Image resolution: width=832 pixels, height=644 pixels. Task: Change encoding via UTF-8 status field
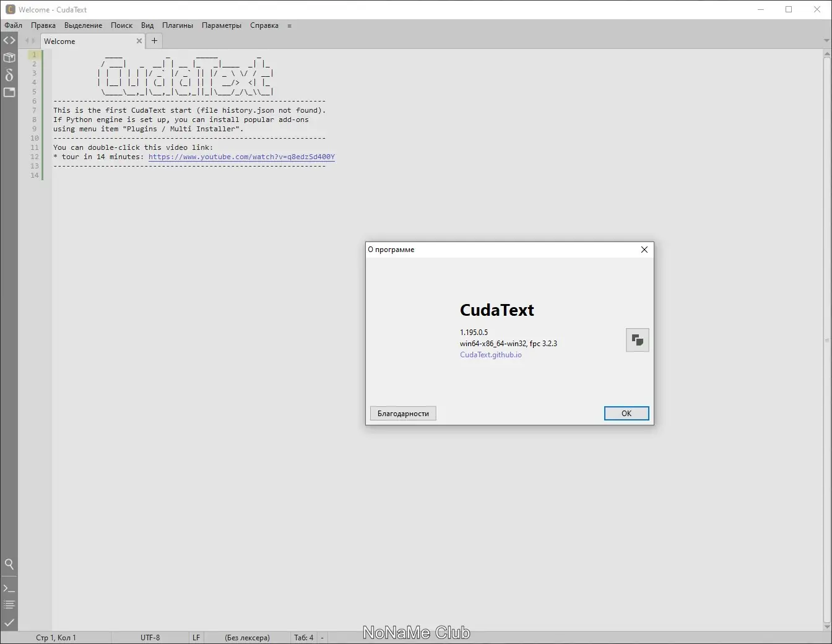150,637
